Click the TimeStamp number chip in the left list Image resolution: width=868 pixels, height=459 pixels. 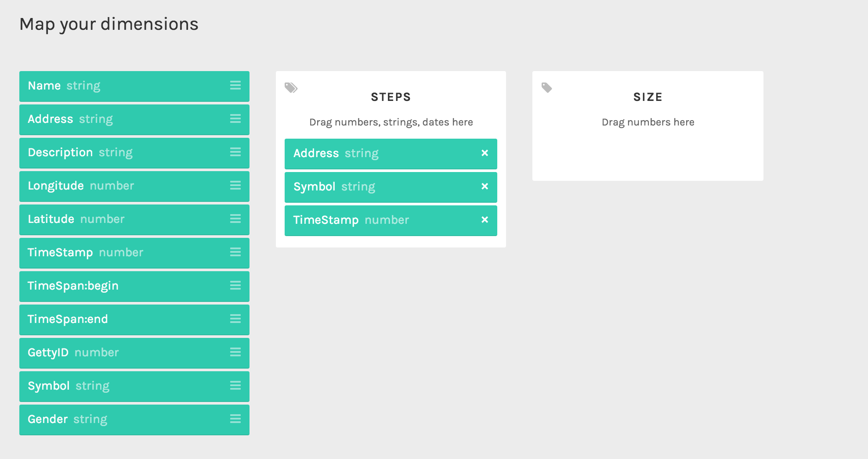click(x=134, y=253)
